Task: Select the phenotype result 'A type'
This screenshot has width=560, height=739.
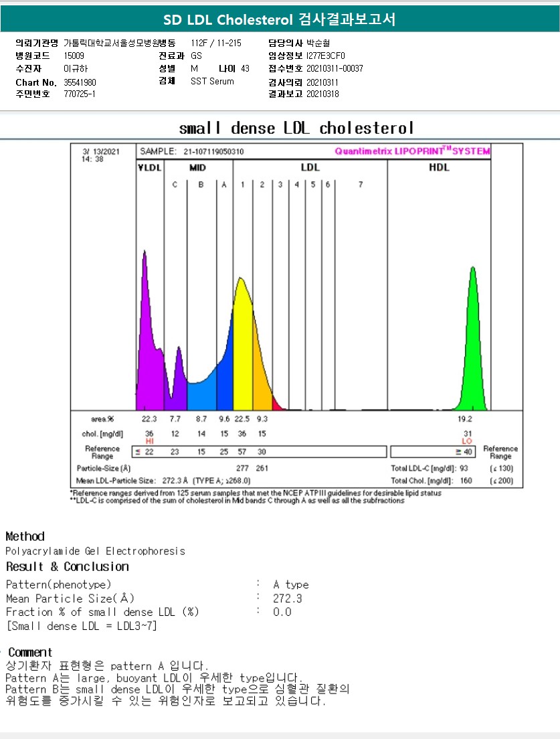Action: [290, 584]
